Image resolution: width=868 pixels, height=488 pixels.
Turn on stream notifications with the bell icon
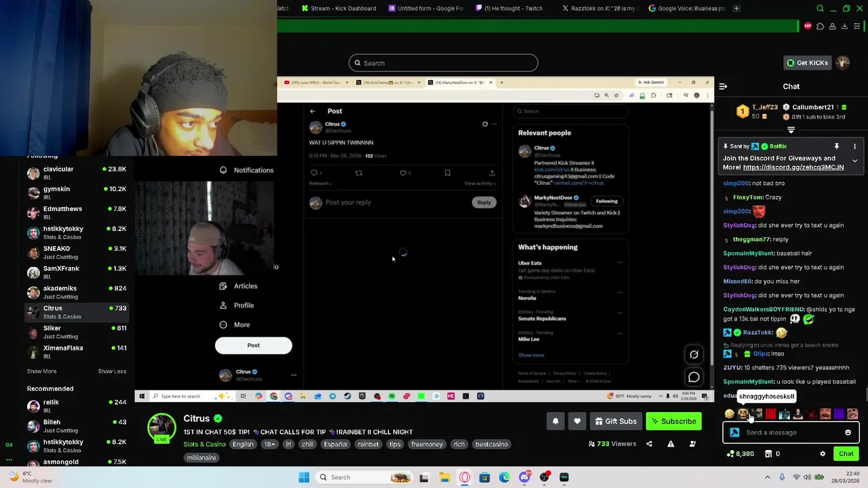(555, 422)
